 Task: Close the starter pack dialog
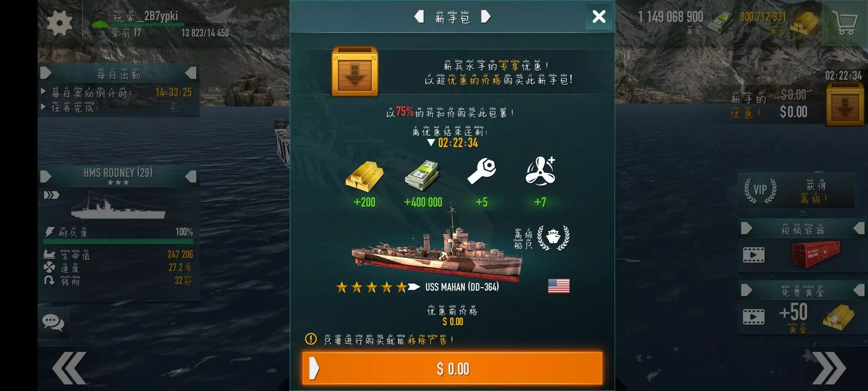599,16
